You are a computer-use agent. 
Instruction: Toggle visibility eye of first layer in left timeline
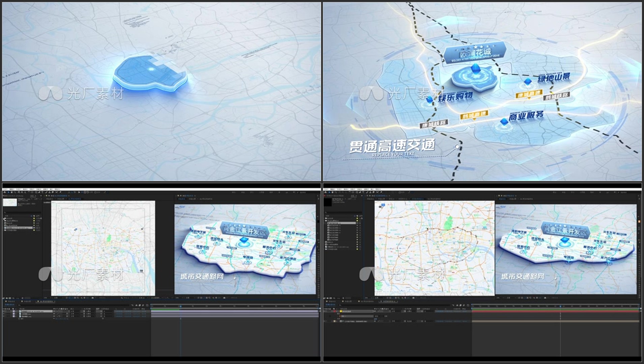click(4, 311)
